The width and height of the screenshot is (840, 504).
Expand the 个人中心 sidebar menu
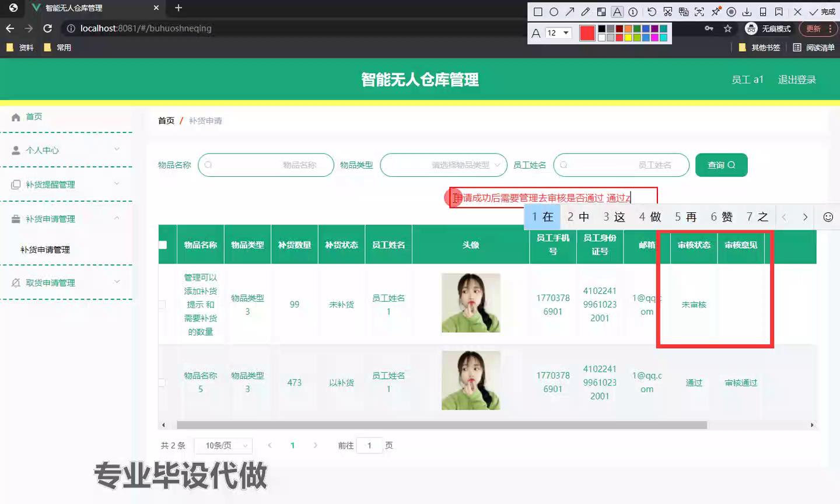[66, 150]
